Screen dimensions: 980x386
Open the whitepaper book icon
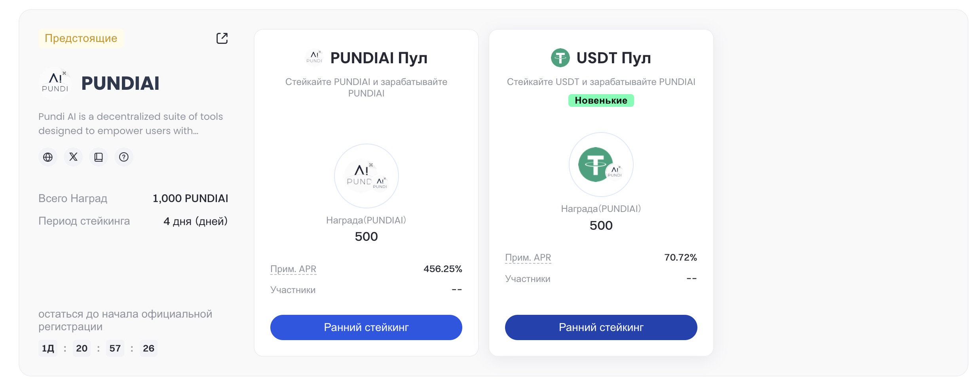pyautogui.click(x=99, y=157)
